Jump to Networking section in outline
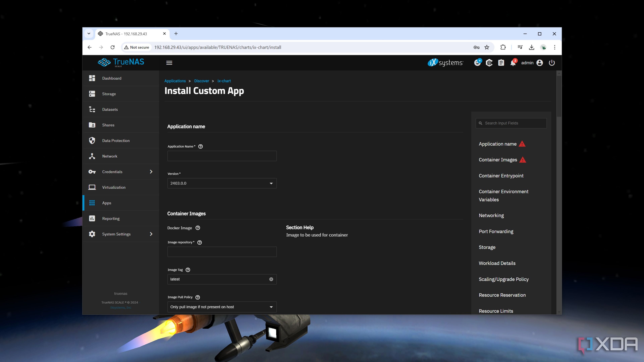 coord(491,216)
